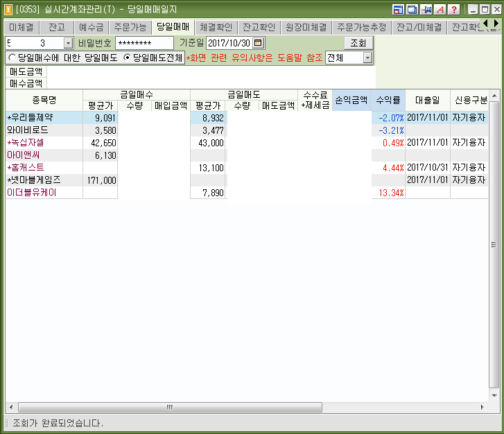The height and width of the screenshot is (434, 504).
Task: Select the *녹십자셀 stock name
Action: tap(26, 142)
